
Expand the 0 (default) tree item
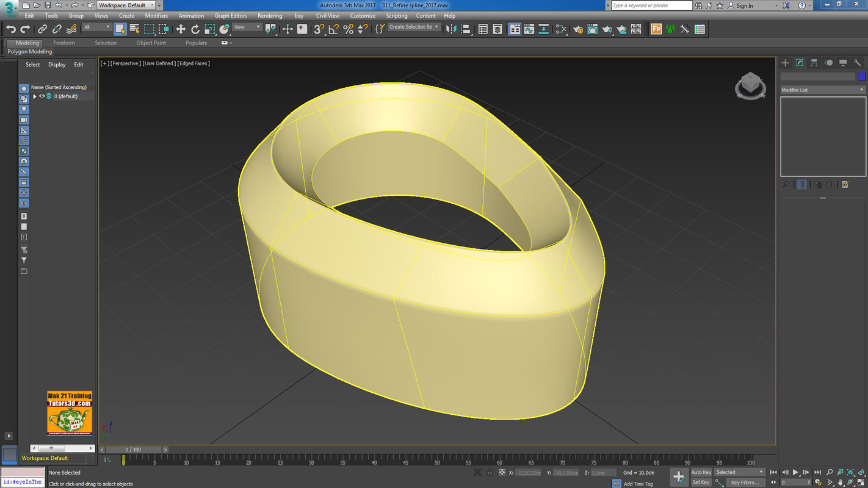click(35, 96)
